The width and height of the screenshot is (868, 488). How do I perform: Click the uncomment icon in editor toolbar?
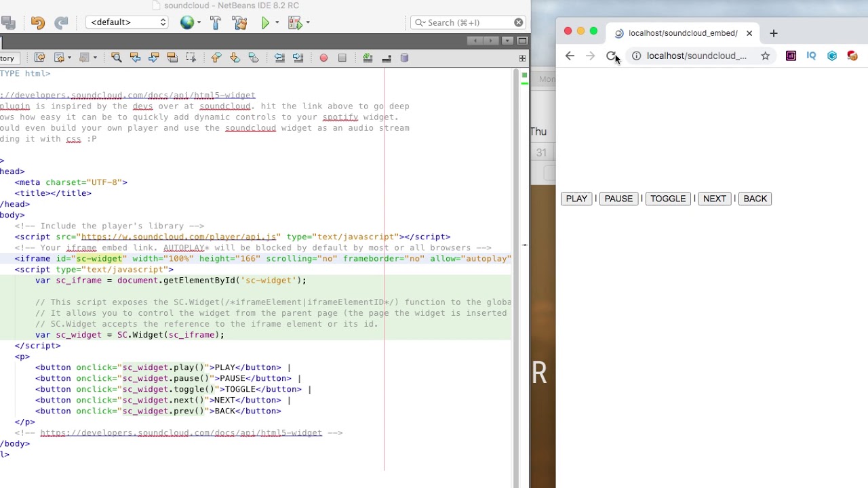click(387, 58)
